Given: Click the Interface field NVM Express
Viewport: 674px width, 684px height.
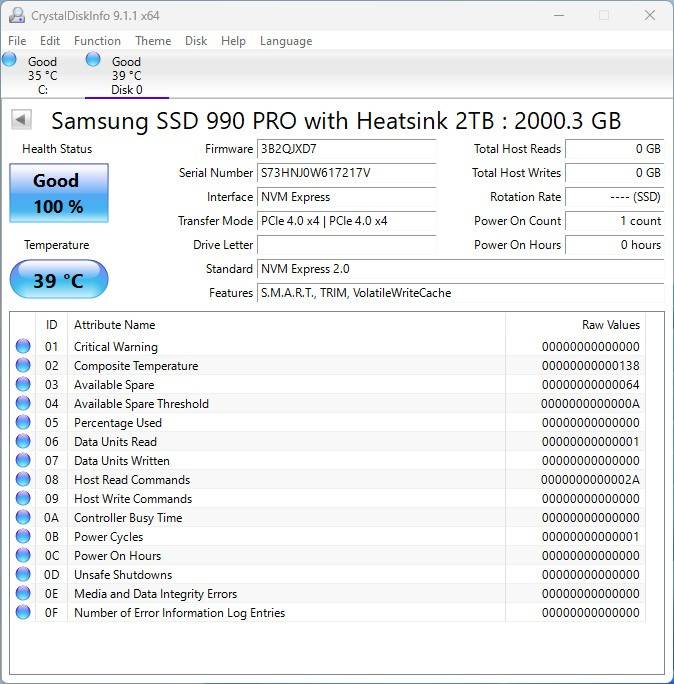Looking at the screenshot, I should pos(346,197).
